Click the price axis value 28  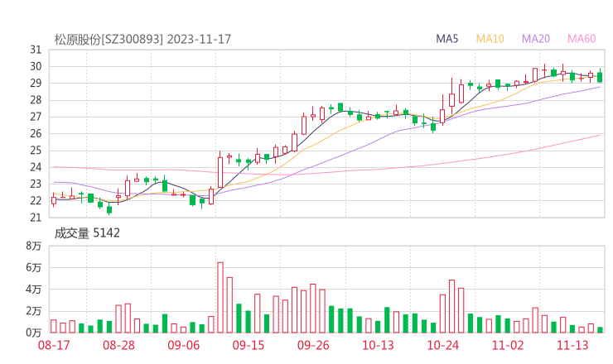tap(36, 100)
